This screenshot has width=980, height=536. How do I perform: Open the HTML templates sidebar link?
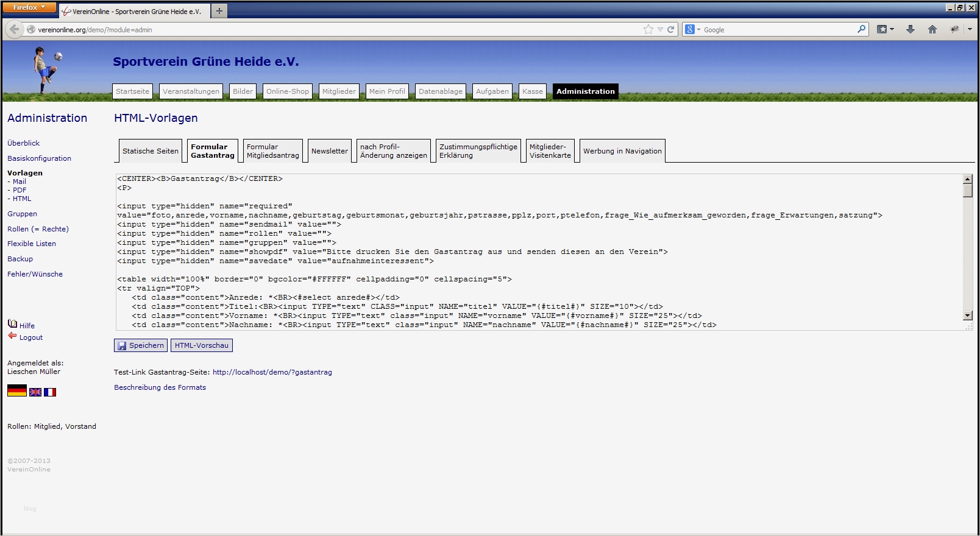tap(22, 199)
